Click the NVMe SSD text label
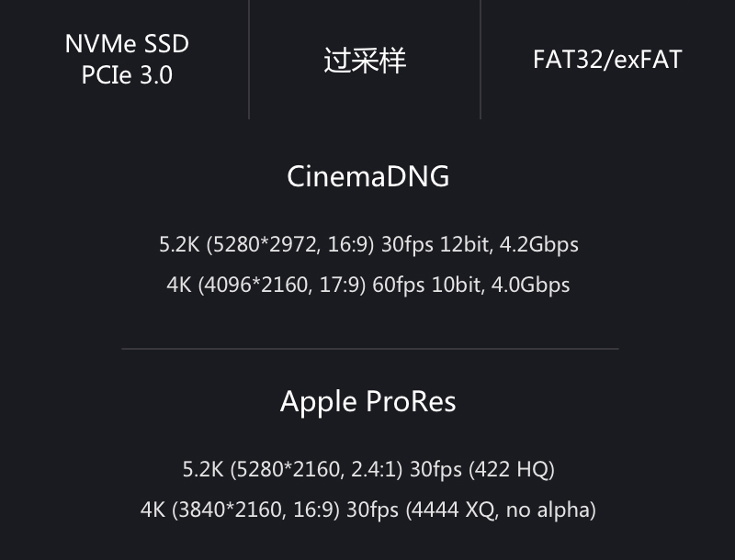Image resolution: width=735 pixels, height=560 pixels. point(127,43)
